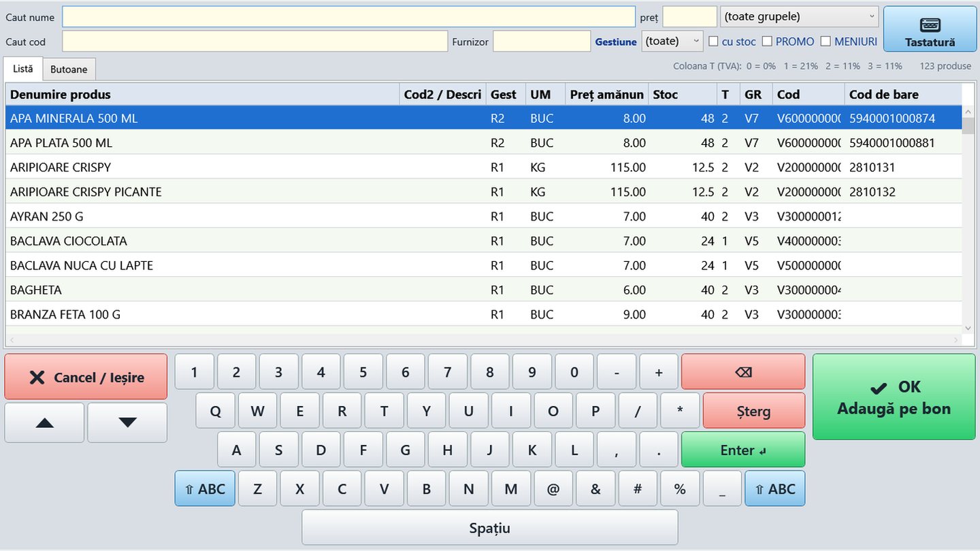
Task: Tap the Spațiu space bar
Action: click(490, 528)
